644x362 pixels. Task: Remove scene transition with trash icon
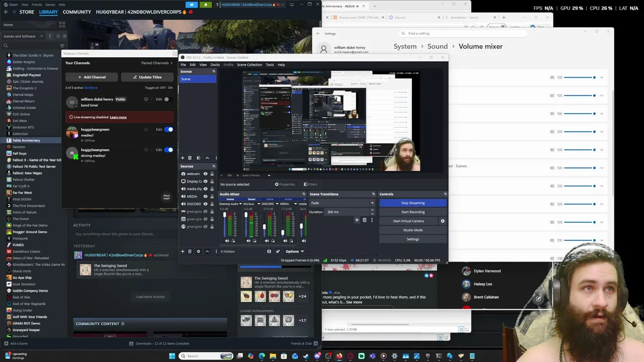click(x=365, y=220)
